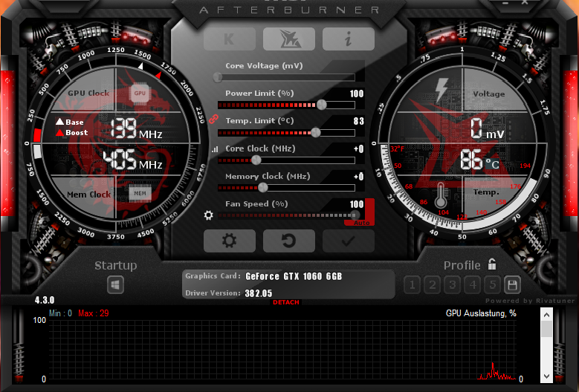The image size is (579, 392).
Task: Click the Temp. Limit value 83
Action: (358, 121)
